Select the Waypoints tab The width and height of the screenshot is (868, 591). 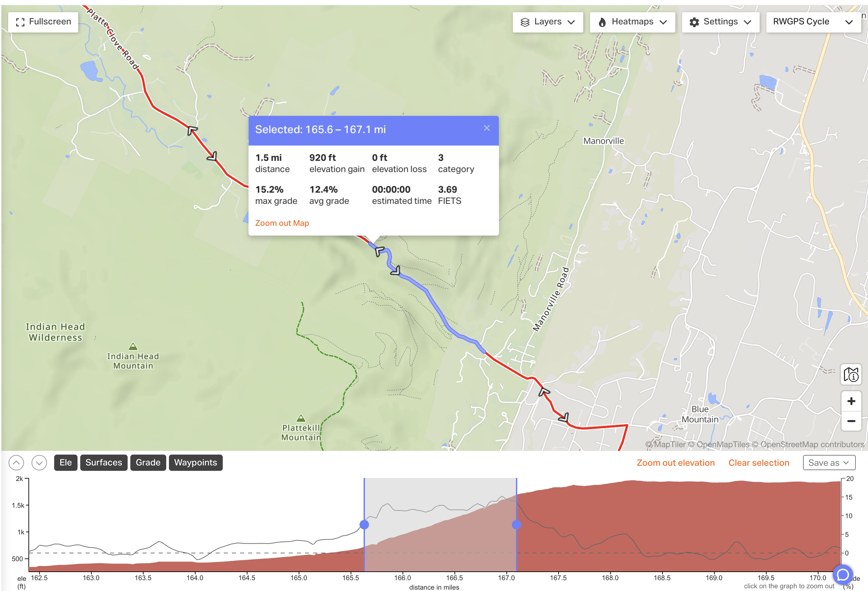195,463
